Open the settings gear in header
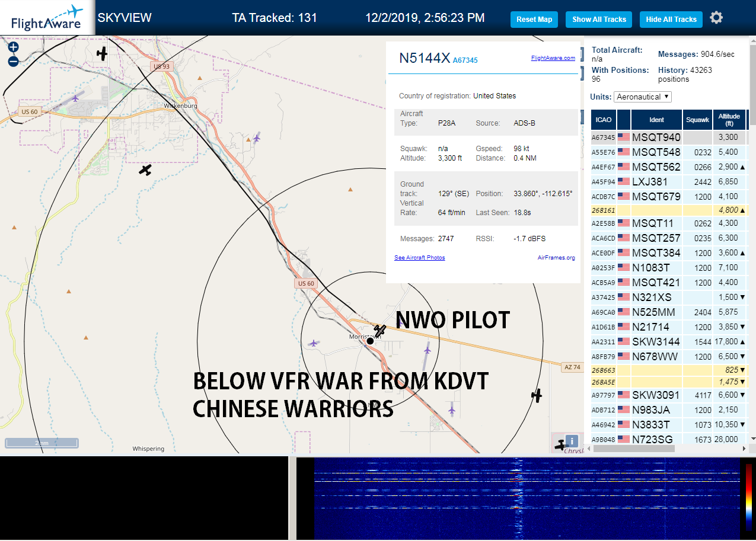Image resolution: width=756 pixels, height=541 pixels. click(716, 18)
